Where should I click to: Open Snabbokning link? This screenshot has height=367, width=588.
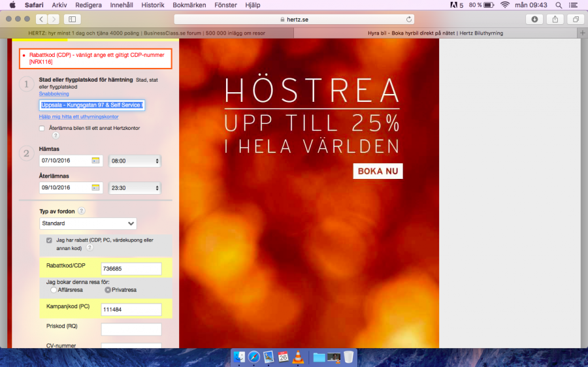(54, 94)
